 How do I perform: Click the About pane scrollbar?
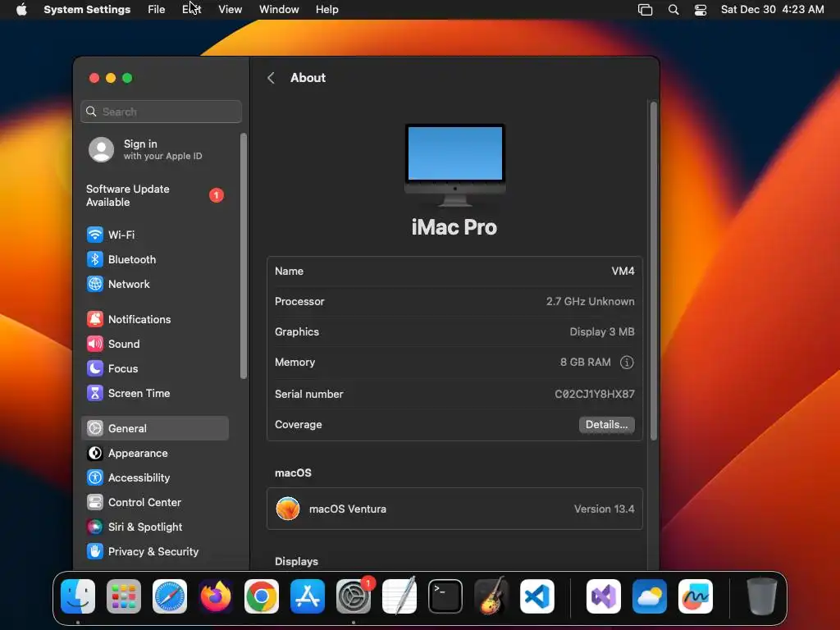(x=653, y=271)
